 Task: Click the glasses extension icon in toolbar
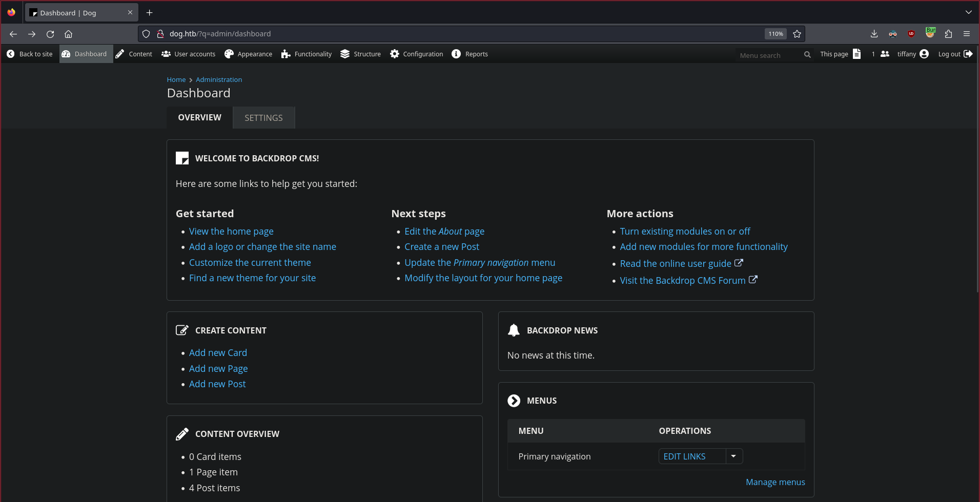[x=893, y=34]
